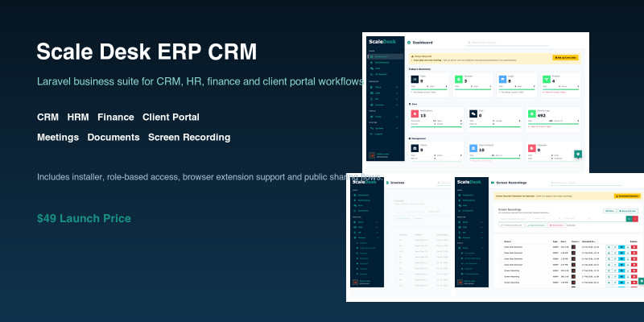Click the yellow Set up Cron Jobs button
Viewport: 644px width, 322px height.
click(567, 58)
